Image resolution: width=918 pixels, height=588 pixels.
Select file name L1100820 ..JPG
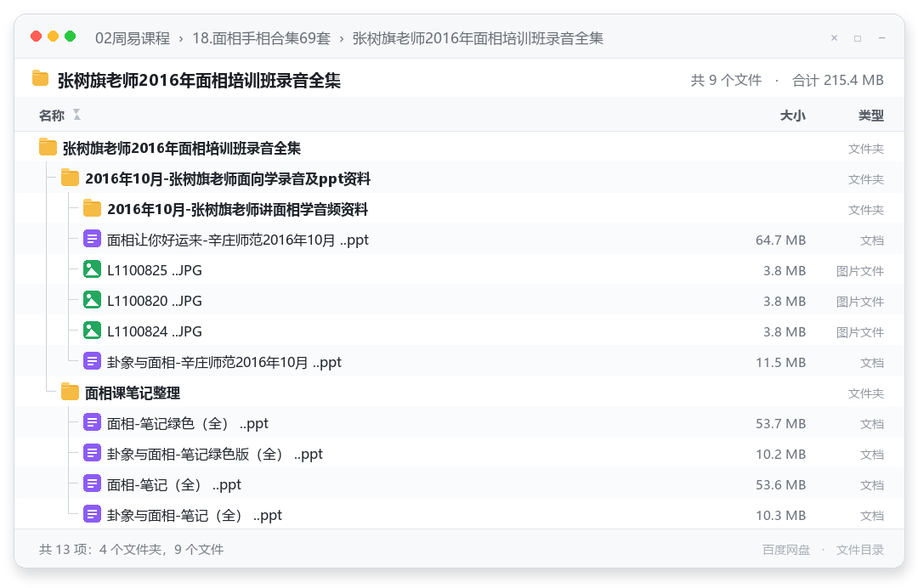(155, 301)
